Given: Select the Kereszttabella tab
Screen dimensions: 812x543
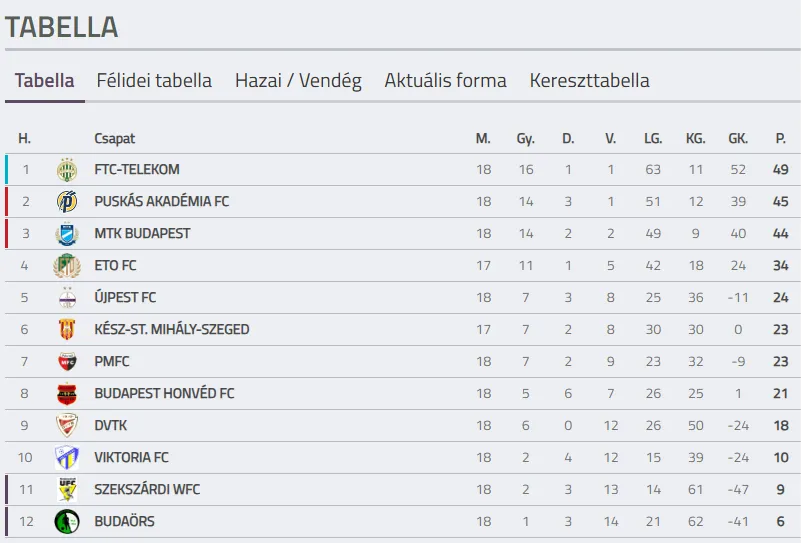Looking at the screenshot, I should click(589, 81).
